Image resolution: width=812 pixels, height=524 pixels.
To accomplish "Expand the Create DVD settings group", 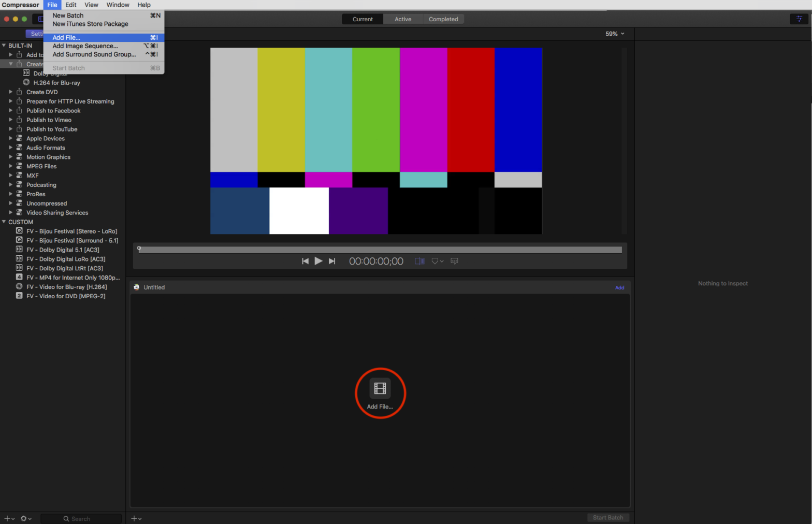I will 10,92.
